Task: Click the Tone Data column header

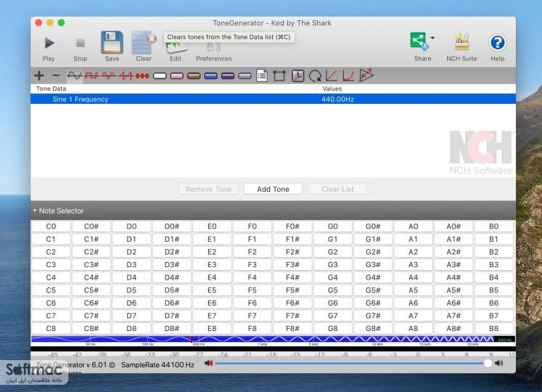Action: (x=52, y=89)
